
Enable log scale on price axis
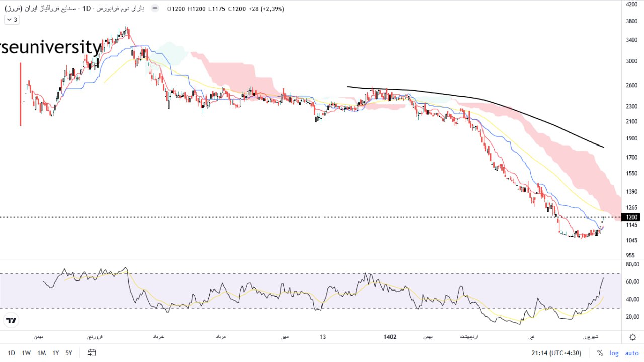(x=614, y=353)
